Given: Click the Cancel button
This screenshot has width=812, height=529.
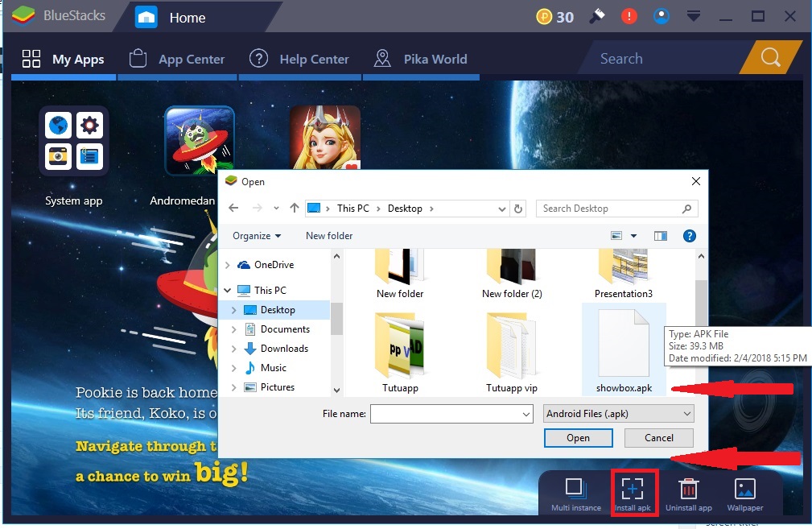Looking at the screenshot, I should (x=659, y=438).
